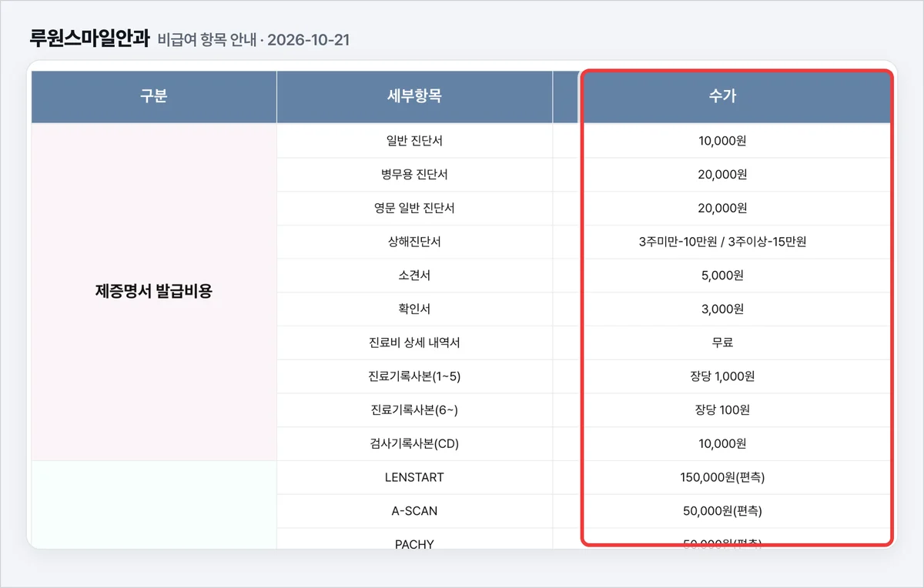924x588 pixels.
Task: Click the 150,000원(편측) price for LENSTART
Action: point(722,477)
